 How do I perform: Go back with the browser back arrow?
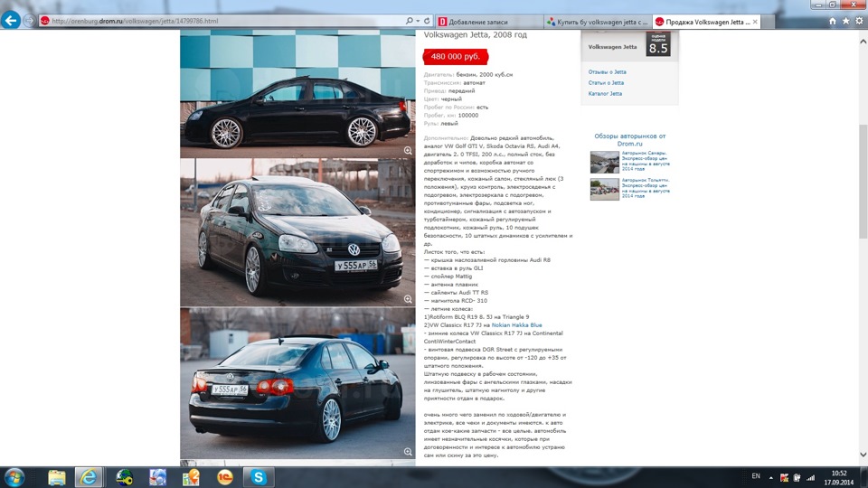tap(11, 21)
